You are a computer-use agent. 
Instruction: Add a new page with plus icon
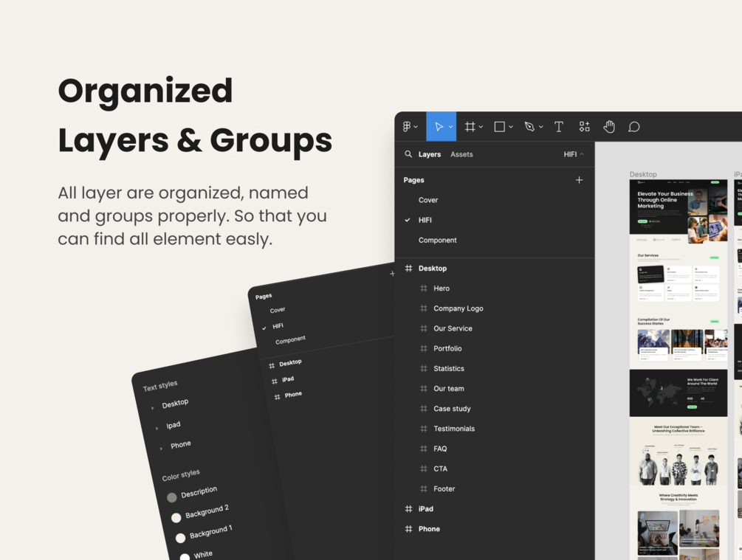click(579, 180)
